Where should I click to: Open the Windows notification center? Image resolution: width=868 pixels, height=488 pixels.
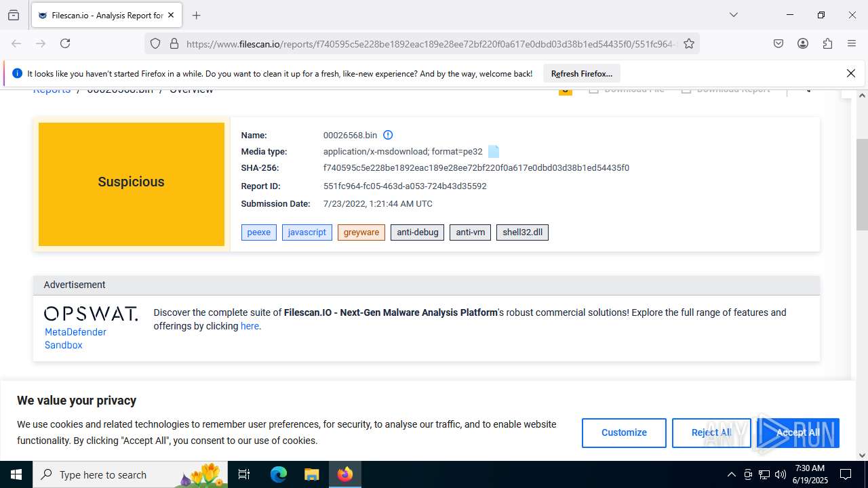click(846, 474)
